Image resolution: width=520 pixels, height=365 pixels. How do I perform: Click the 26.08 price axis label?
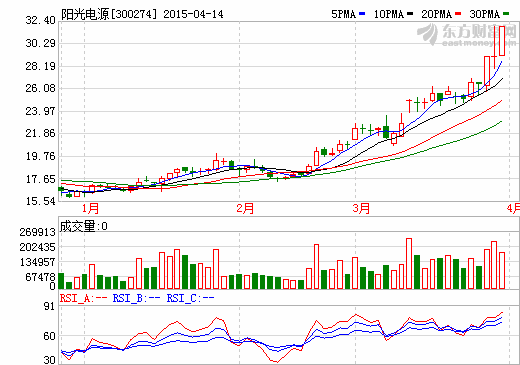[40, 88]
